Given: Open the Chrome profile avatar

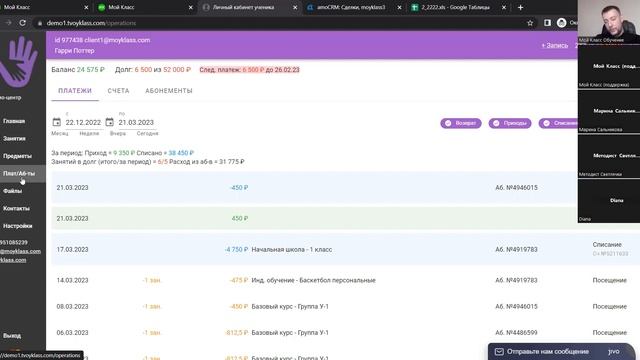Looking at the screenshot, I should coord(562,23).
